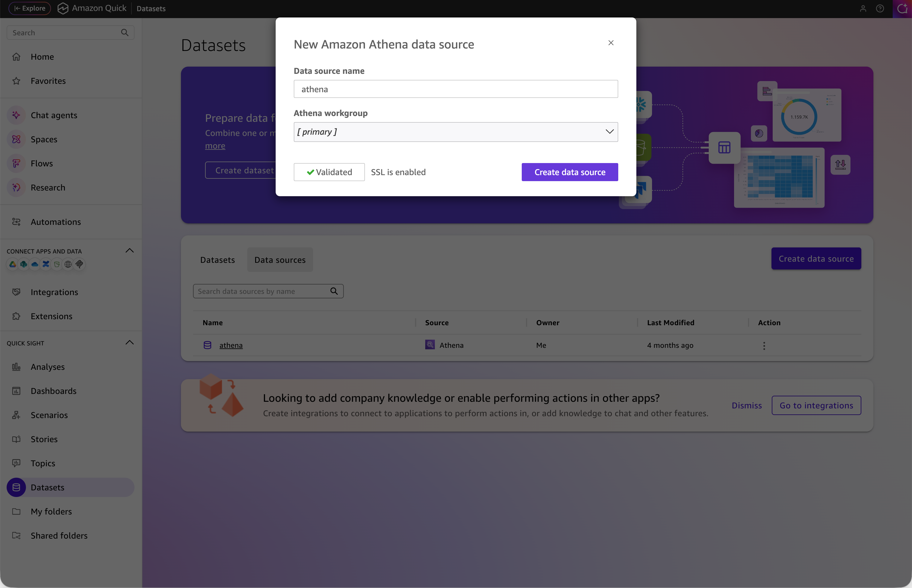Click the Data source name input field
Viewport: 912px width, 588px height.
click(455, 89)
